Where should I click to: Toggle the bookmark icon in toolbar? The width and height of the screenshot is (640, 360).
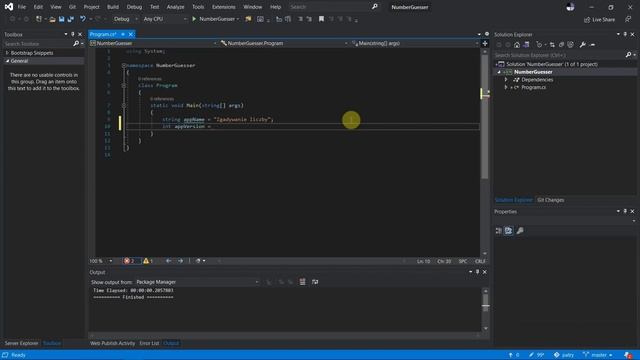321,19
